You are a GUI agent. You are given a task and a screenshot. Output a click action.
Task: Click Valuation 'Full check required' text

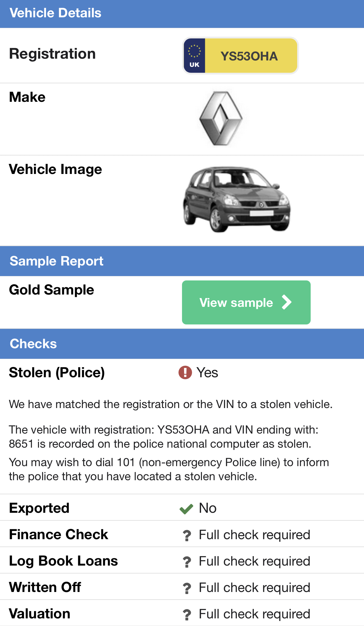pos(254,614)
